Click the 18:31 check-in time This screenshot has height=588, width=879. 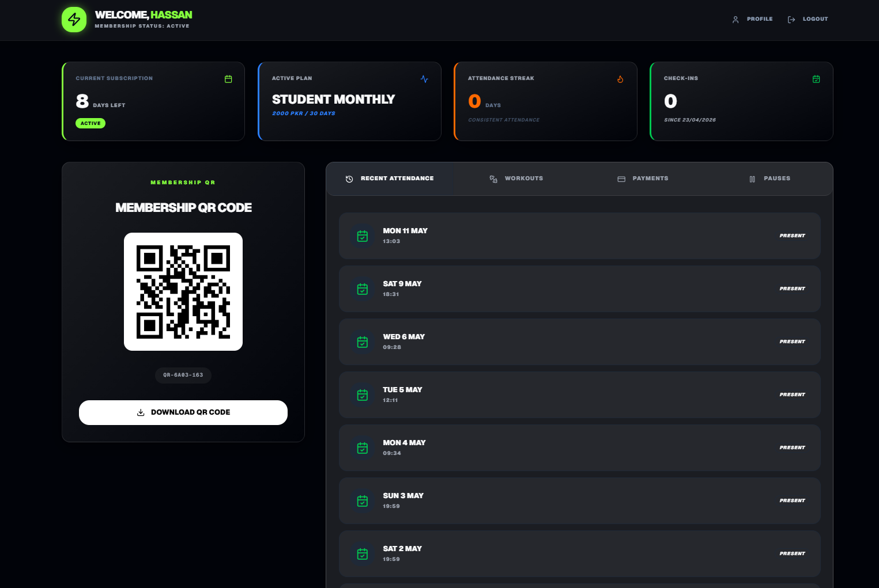click(x=391, y=294)
